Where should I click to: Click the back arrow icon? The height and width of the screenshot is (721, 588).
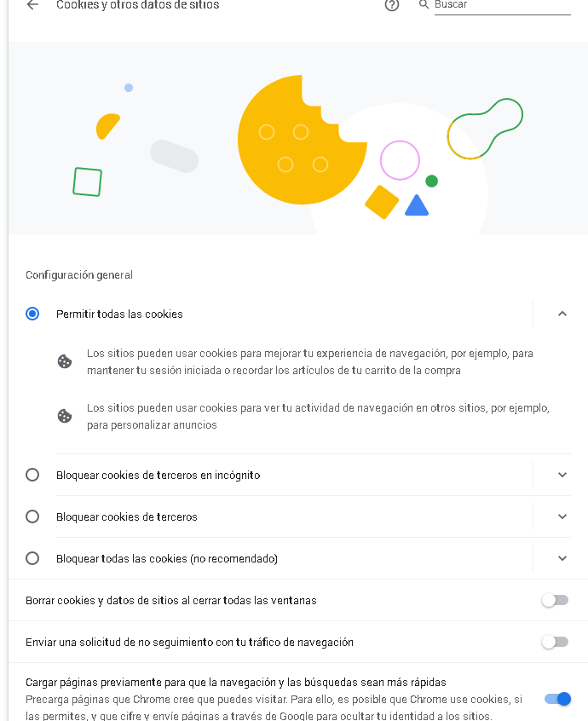click(x=32, y=4)
